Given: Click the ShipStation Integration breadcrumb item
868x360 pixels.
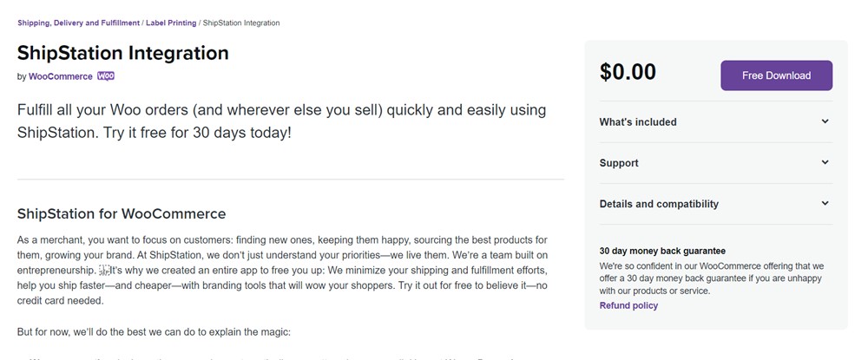Looking at the screenshot, I should point(240,23).
